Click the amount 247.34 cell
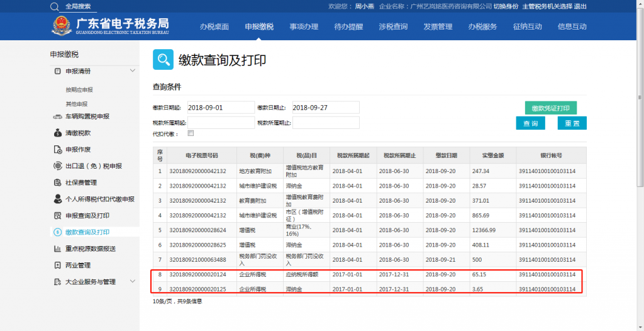The image size is (644, 331). (x=493, y=171)
